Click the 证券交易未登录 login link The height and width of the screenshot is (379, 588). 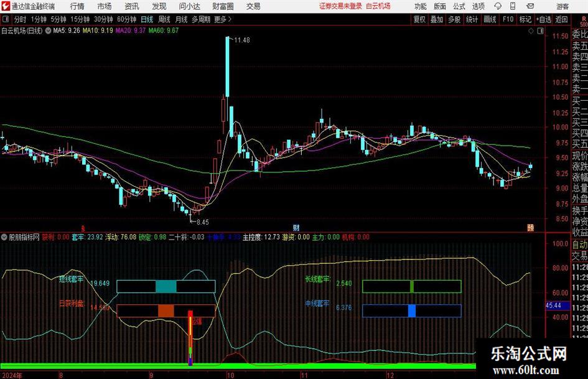tap(341, 6)
